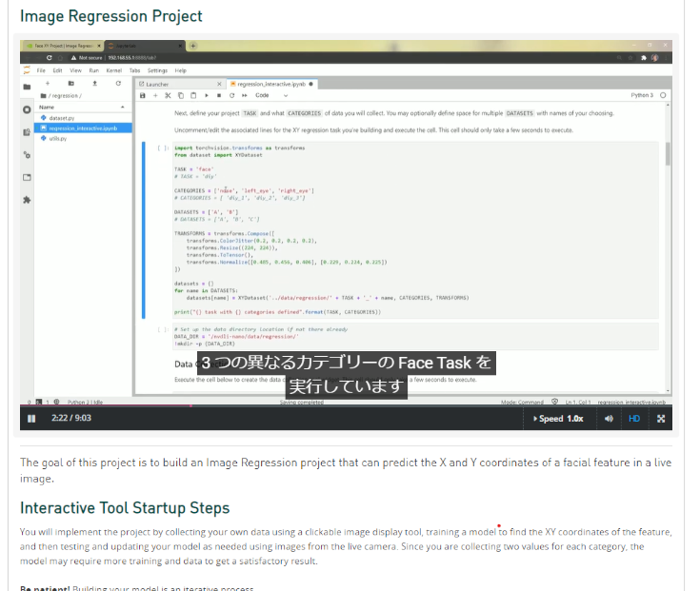
Task: Open the extension manager puzzle icon
Action: (27, 200)
